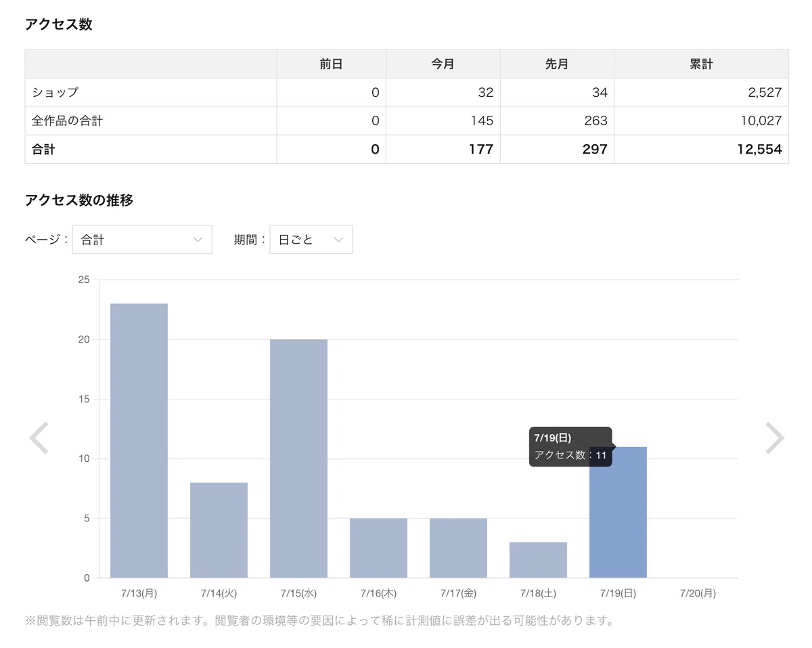Click the 今月 total value 177
This screenshot has width=812, height=648.
coord(481,150)
